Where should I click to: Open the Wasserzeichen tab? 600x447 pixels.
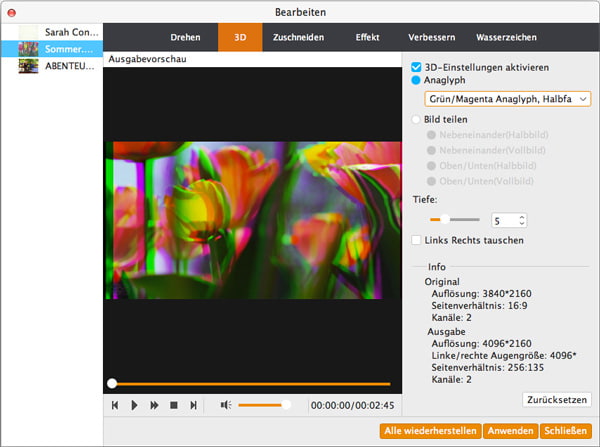click(x=507, y=37)
